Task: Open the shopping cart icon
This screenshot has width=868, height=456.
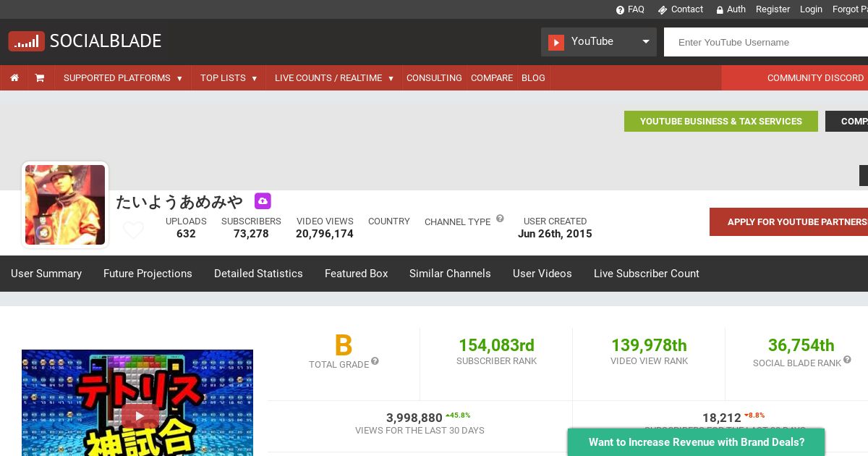Action: click(x=40, y=78)
